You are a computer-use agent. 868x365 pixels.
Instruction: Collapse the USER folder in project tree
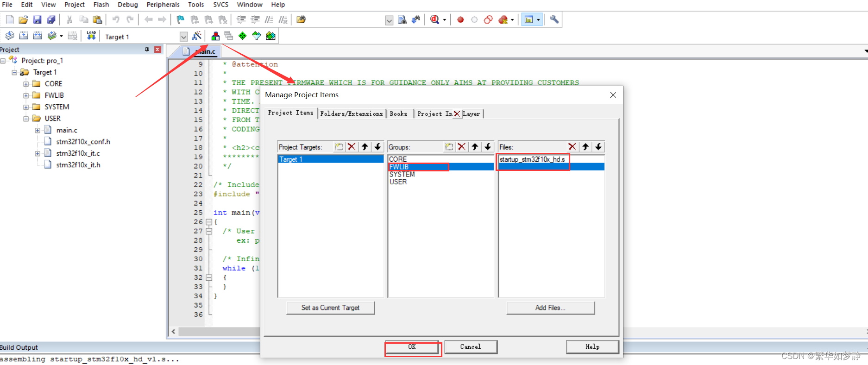pyautogui.click(x=26, y=119)
